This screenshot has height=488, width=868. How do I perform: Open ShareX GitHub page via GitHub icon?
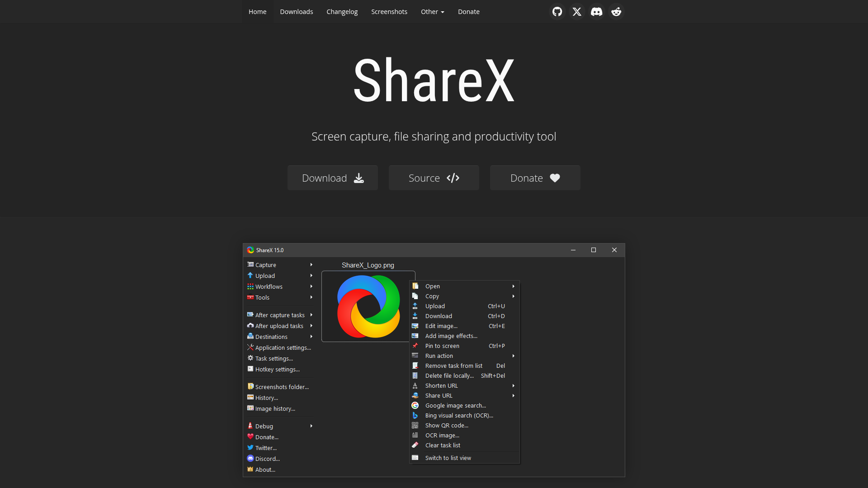coord(557,11)
